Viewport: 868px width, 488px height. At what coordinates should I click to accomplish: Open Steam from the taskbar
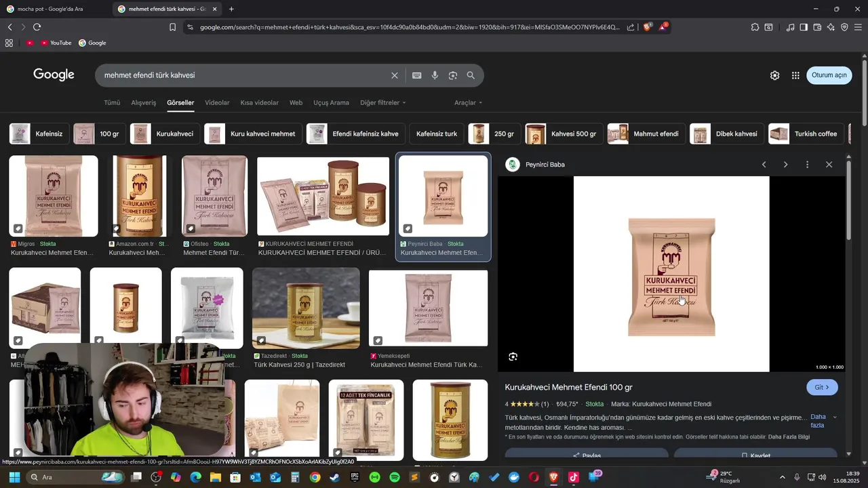coord(334,477)
